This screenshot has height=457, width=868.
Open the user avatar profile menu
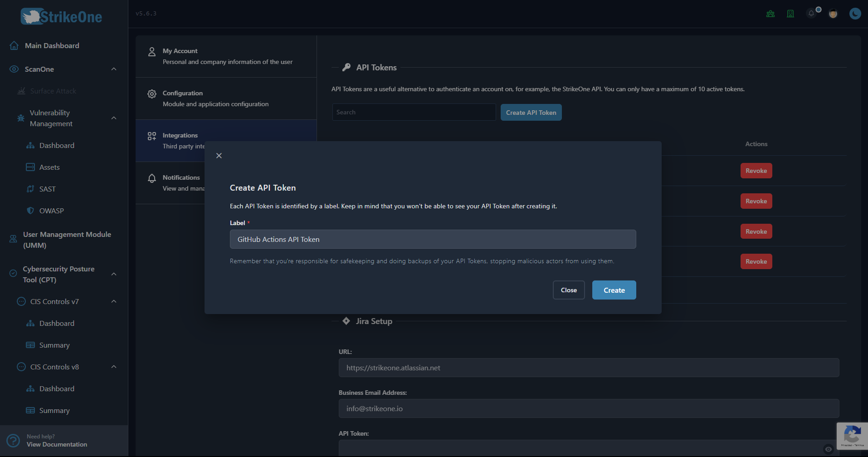(x=833, y=14)
